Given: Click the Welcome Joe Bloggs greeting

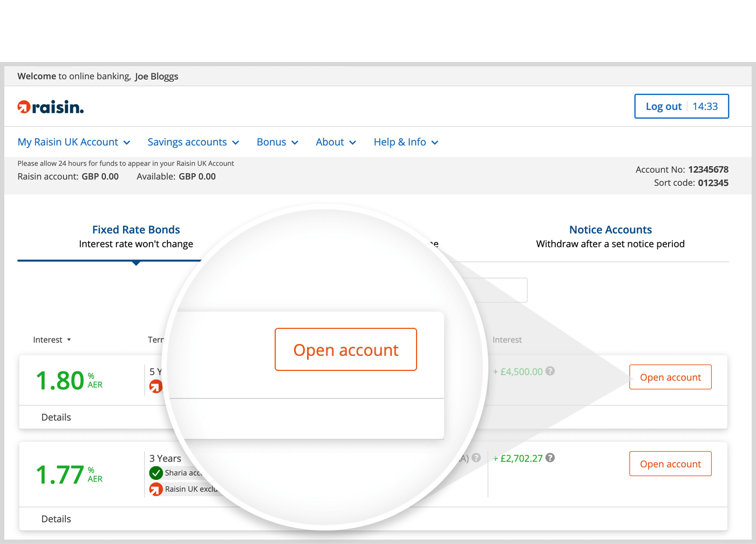Looking at the screenshot, I should tap(98, 76).
